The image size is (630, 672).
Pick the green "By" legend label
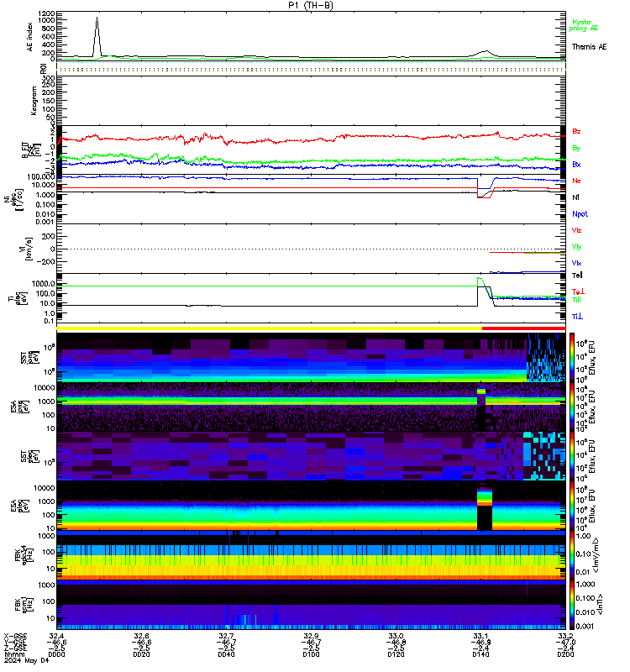pyautogui.click(x=576, y=148)
